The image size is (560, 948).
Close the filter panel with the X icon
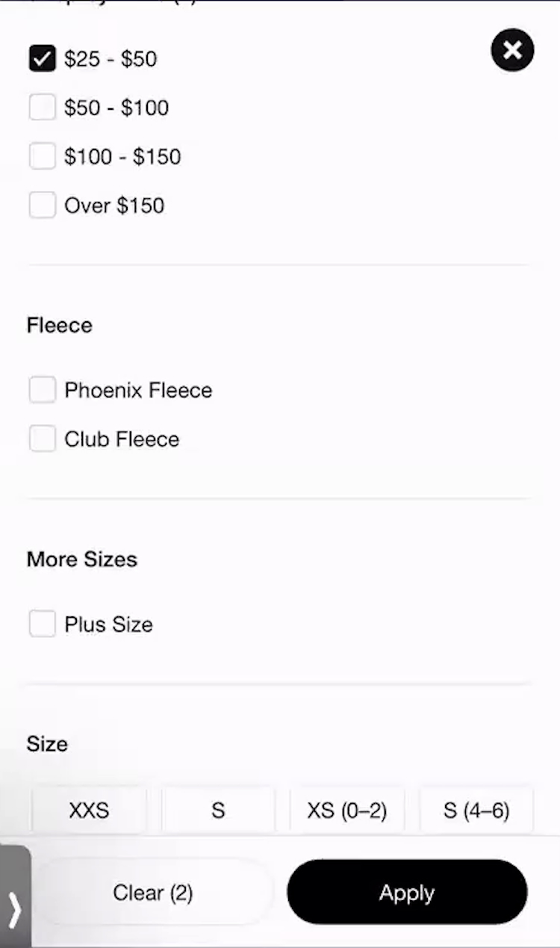point(512,50)
